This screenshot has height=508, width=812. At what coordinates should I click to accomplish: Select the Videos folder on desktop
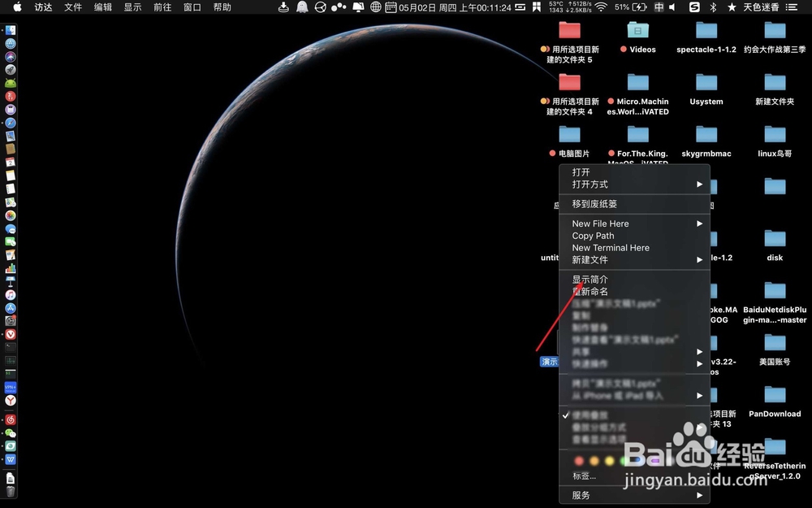click(638, 31)
